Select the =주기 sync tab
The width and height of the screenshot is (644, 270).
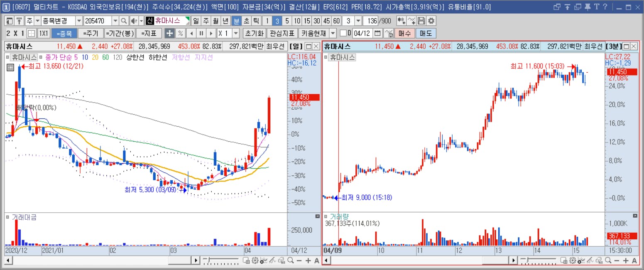91,33
